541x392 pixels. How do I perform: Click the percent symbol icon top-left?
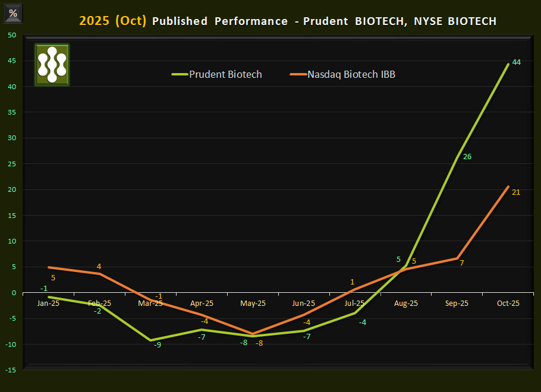coord(12,12)
